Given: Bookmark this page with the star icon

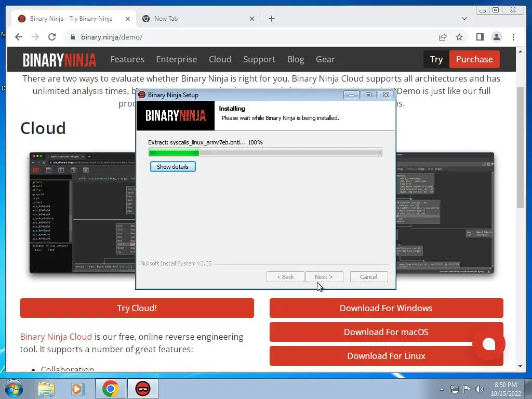Looking at the screenshot, I should pos(459,37).
